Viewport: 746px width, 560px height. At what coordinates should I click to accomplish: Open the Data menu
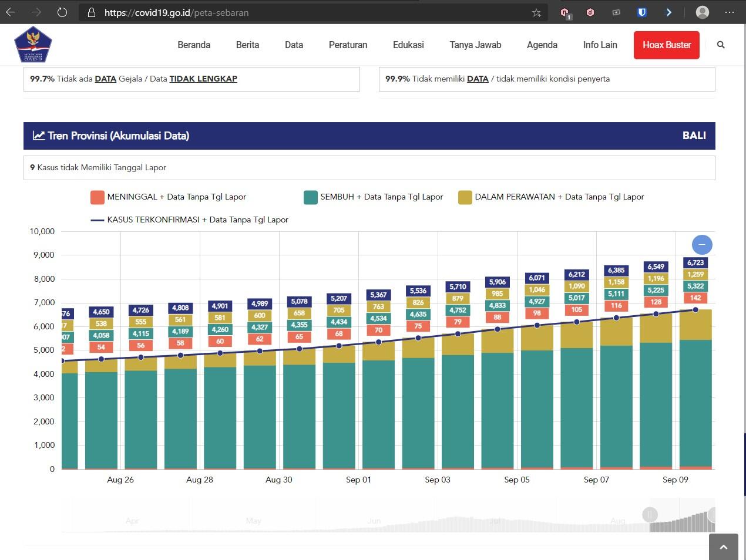(x=294, y=45)
